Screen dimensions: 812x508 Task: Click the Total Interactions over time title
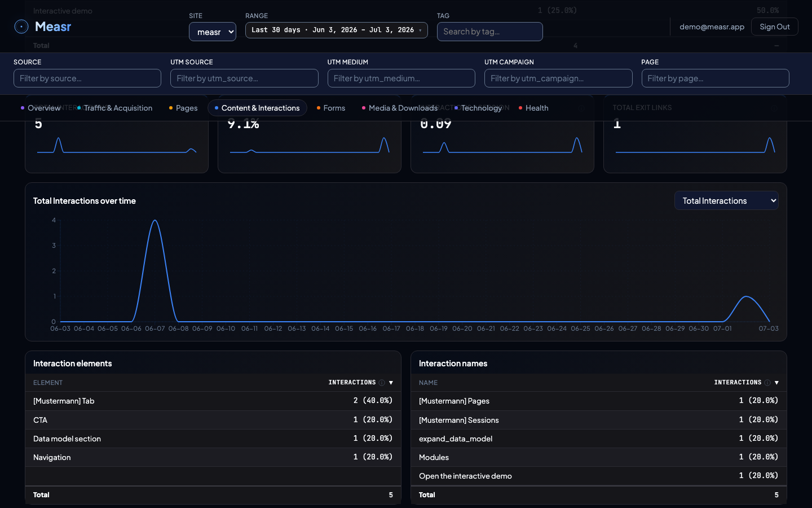[x=85, y=201]
